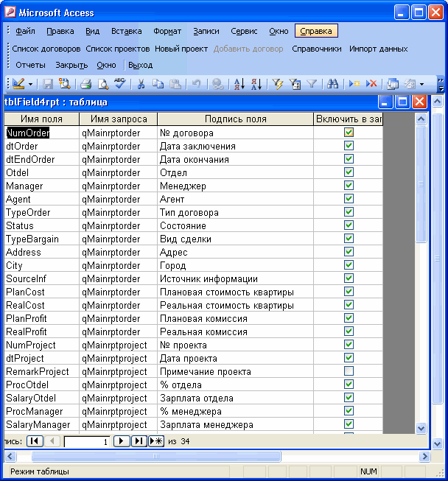Click the Paste clipboard icon
Viewport: 448px width, 481px height.
(x=175, y=84)
